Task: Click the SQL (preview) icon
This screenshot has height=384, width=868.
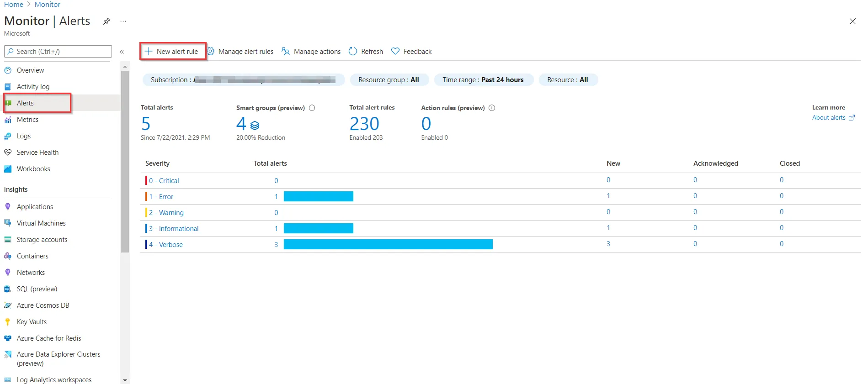Action: pyautogui.click(x=8, y=289)
